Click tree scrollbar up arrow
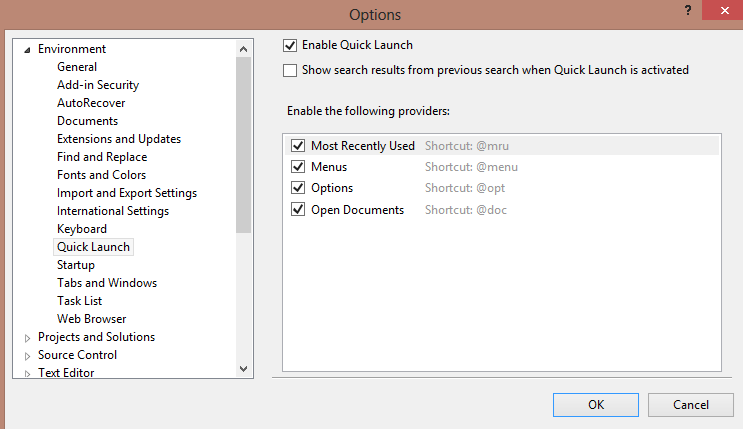 point(243,48)
